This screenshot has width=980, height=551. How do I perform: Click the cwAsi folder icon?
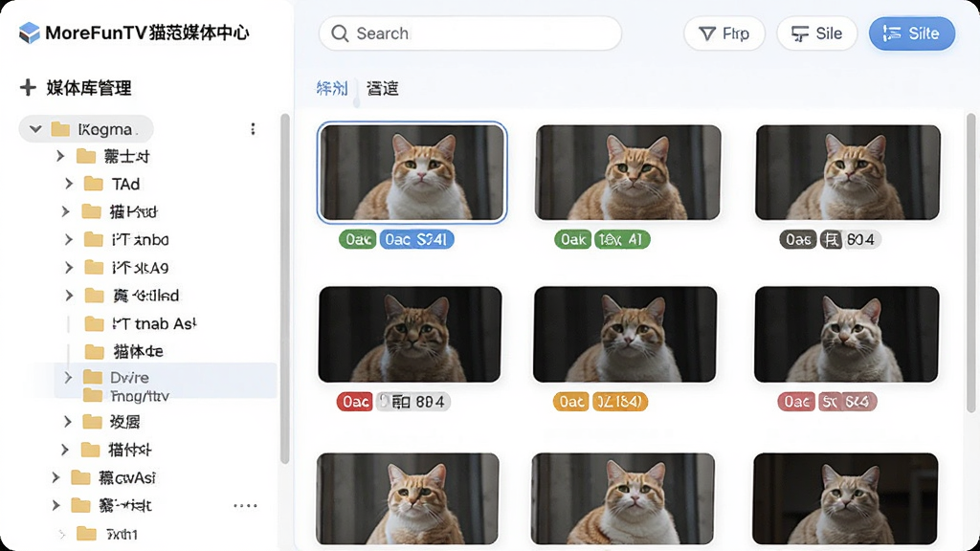pos(80,477)
